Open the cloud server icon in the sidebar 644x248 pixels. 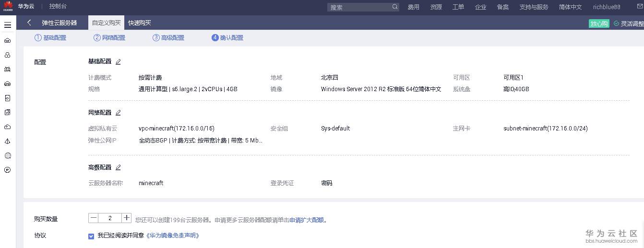tap(8, 41)
